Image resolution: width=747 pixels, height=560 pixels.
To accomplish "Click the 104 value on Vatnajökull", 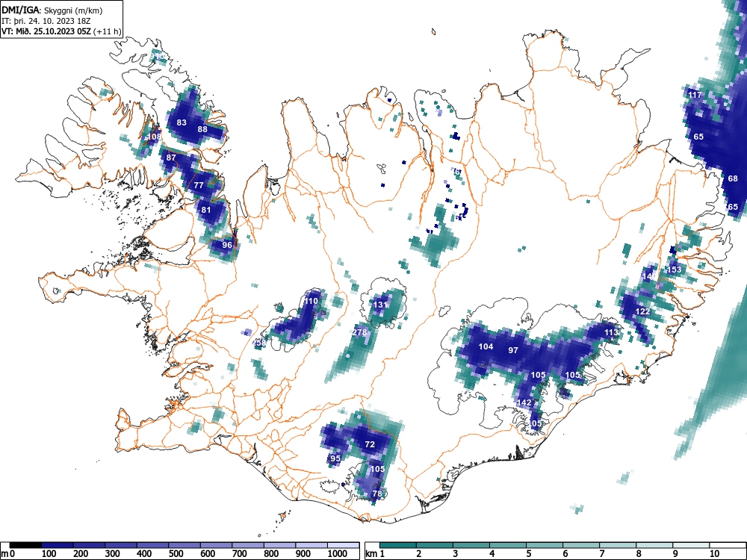I will pos(486,346).
